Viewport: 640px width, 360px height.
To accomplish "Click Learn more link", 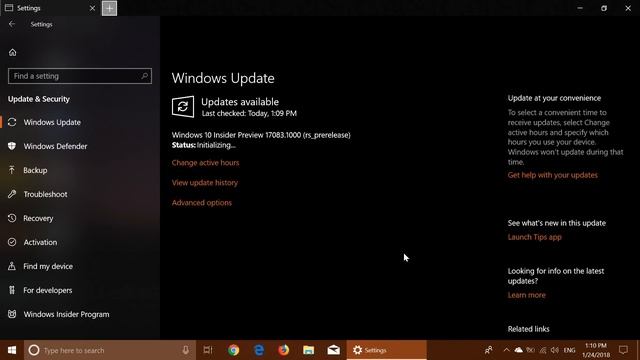I will point(527,295).
